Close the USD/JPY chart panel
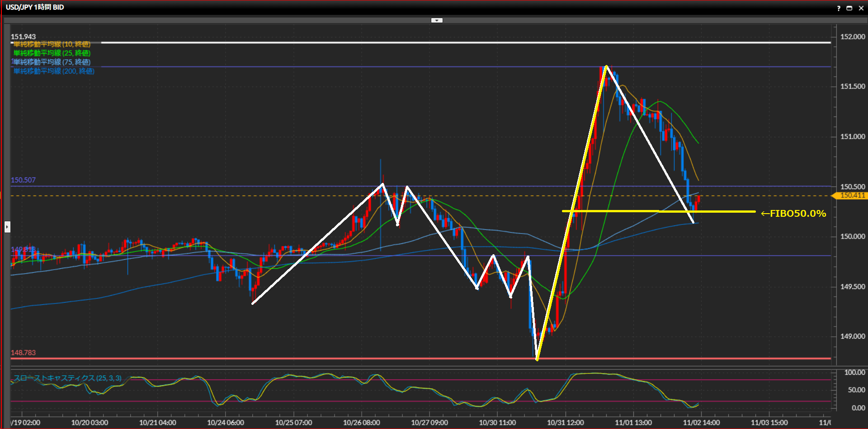 (861, 8)
